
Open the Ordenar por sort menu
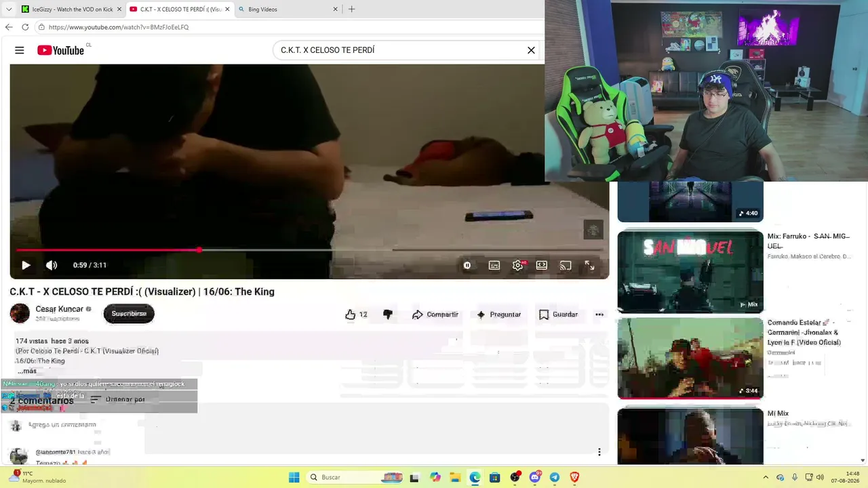pos(118,400)
